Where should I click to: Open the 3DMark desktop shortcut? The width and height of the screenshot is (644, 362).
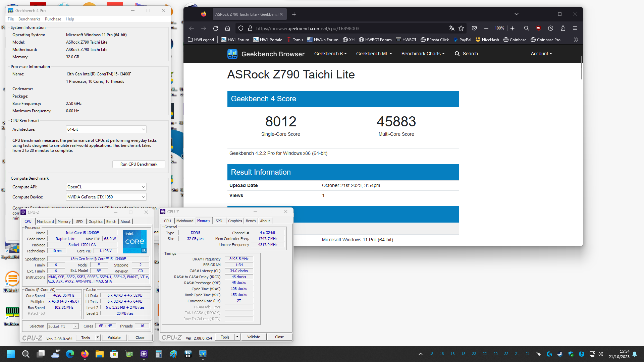(x=12, y=282)
